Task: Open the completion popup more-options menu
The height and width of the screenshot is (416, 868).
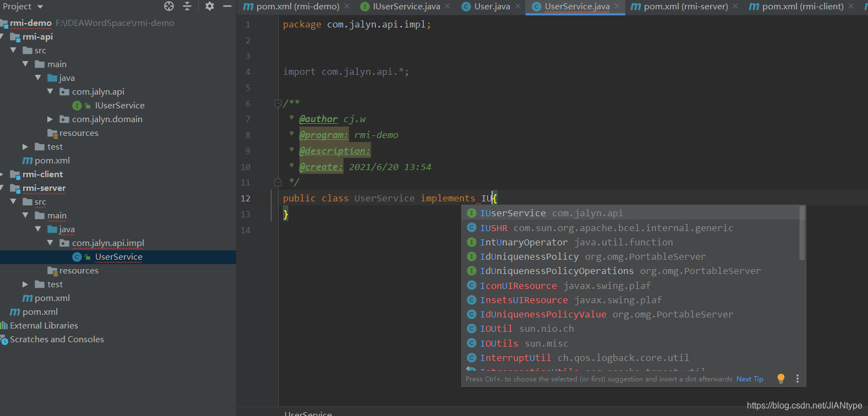Action: coord(797,379)
